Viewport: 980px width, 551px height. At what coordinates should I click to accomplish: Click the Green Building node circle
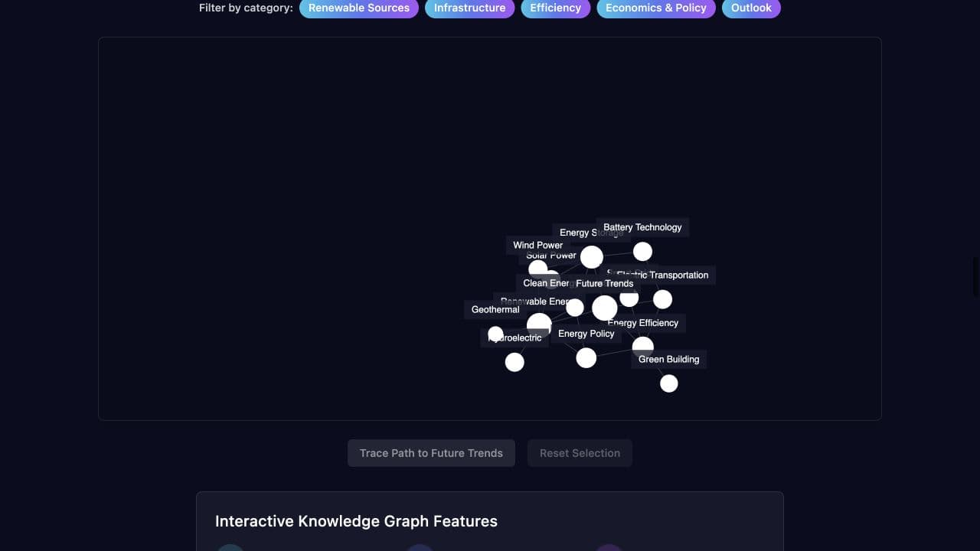[669, 383]
